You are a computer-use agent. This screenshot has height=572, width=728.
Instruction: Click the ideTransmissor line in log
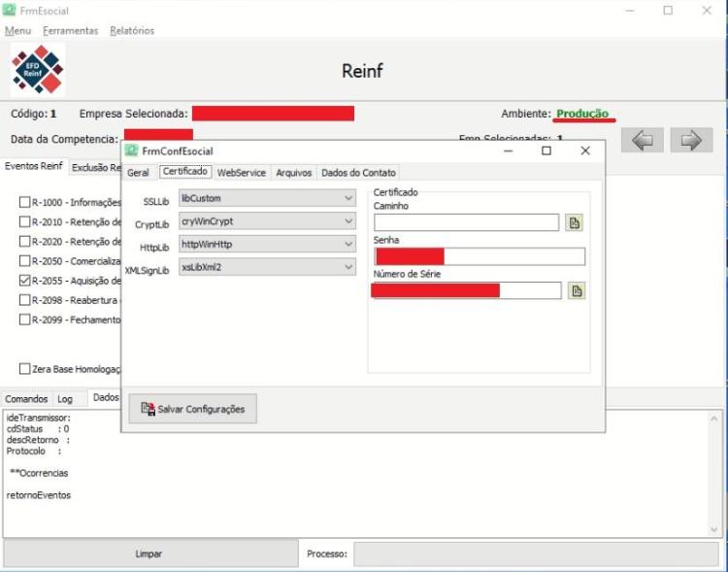[x=38, y=418]
